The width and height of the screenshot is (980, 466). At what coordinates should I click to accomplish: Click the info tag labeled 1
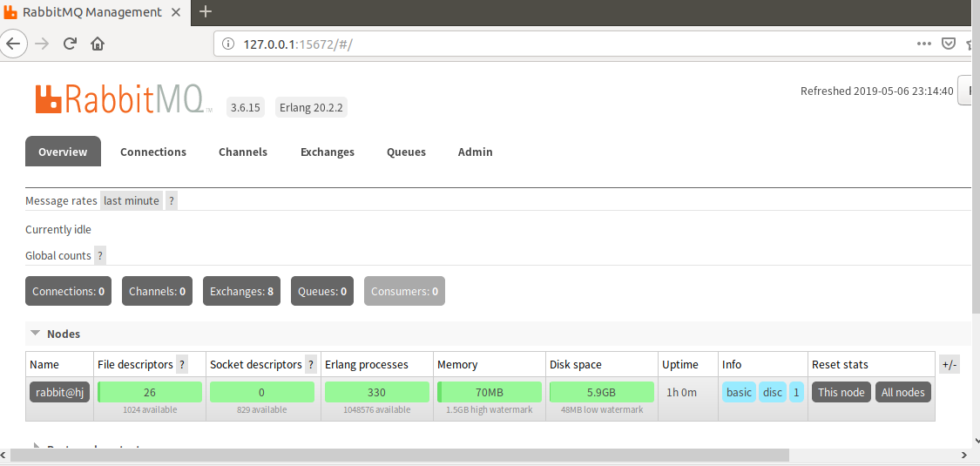tap(796, 392)
